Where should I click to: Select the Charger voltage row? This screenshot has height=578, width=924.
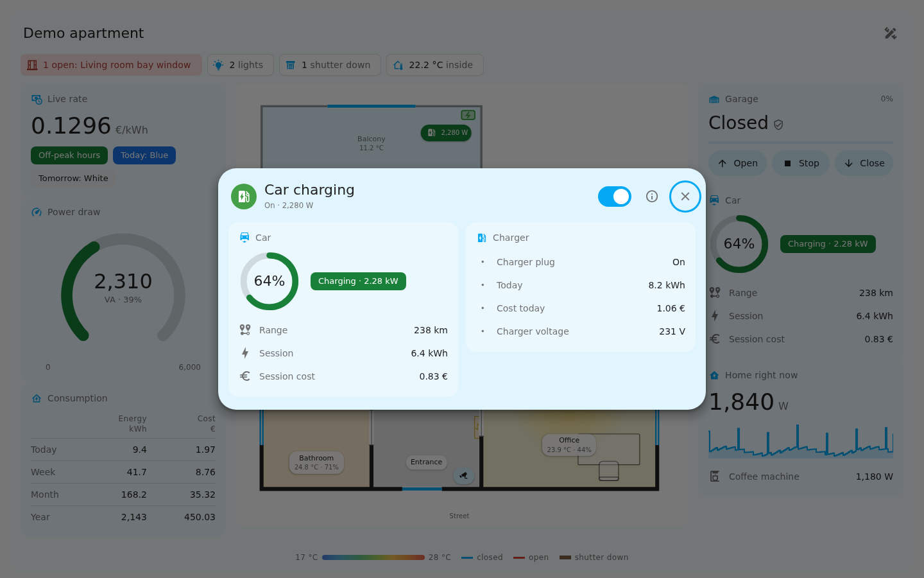tap(581, 331)
